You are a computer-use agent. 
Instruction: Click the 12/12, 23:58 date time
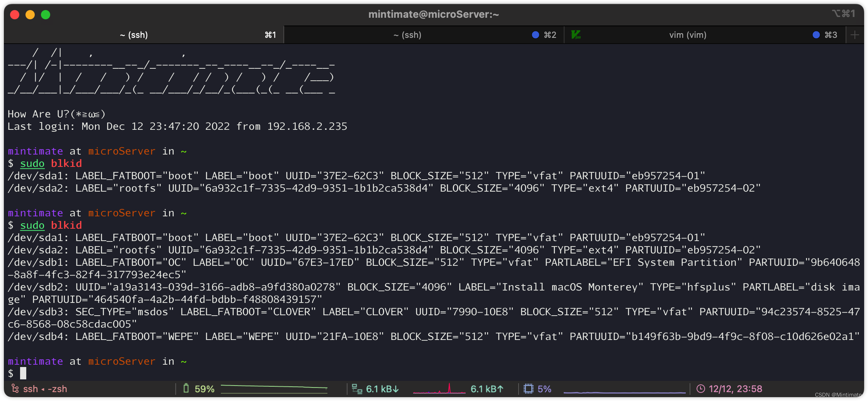[x=736, y=389]
